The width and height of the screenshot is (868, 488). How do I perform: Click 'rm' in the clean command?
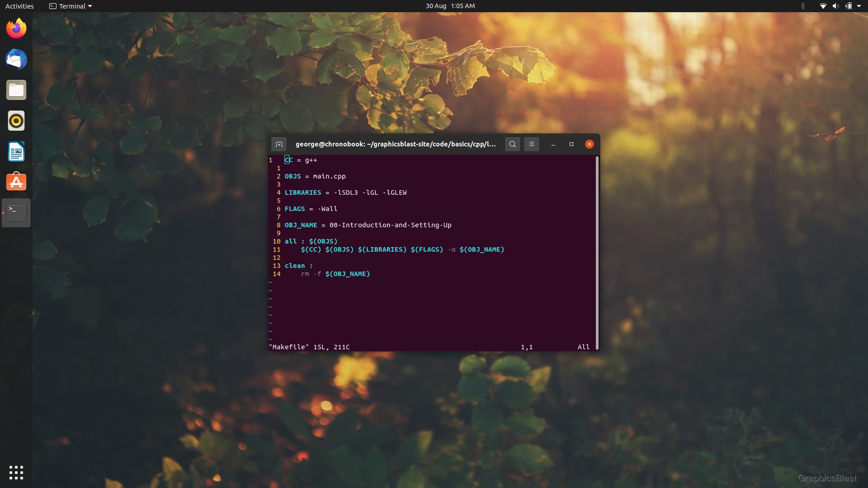tap(305, 274)
